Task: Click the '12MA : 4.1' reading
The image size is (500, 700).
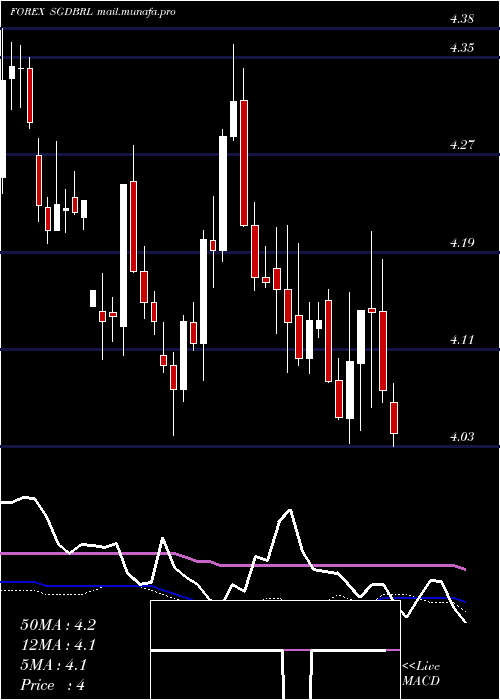Action: coord(58,645)
